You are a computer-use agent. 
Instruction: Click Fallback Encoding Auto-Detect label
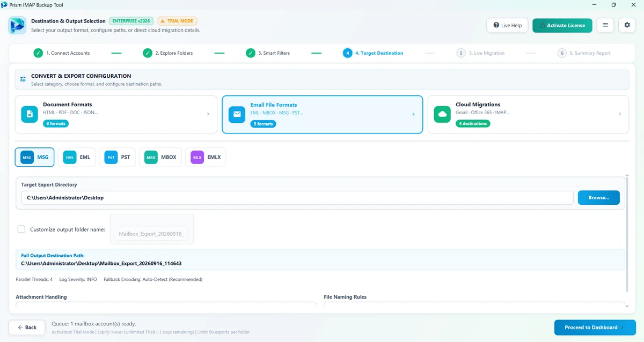tap(152, 279)
